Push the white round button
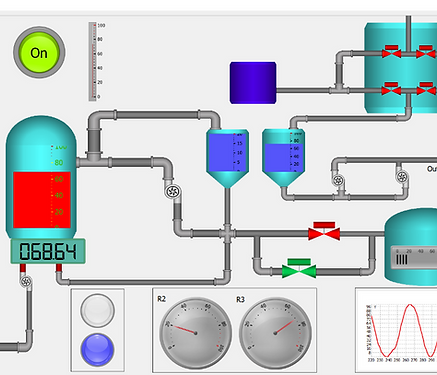The image size is (437, 375). tap(98, 310)
